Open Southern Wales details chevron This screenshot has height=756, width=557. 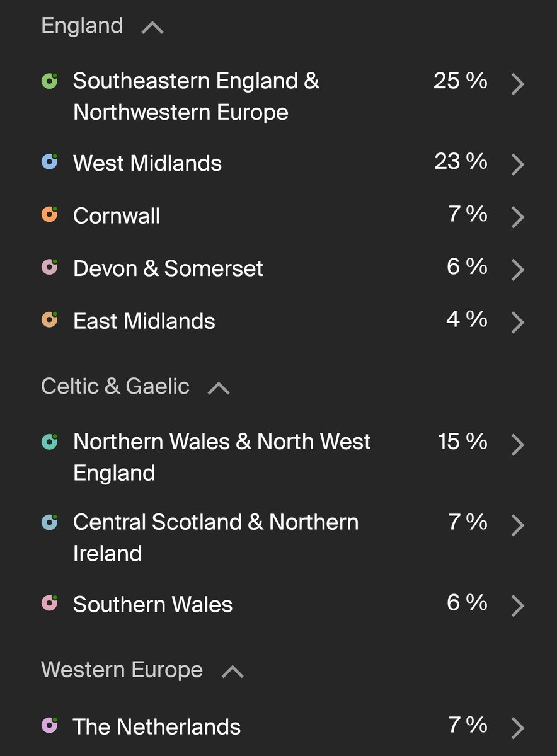click(x=517, y=605)
